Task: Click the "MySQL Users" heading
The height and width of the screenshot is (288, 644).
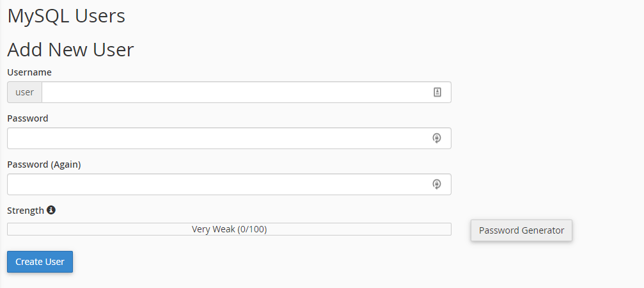Action: tap(66, 16)
